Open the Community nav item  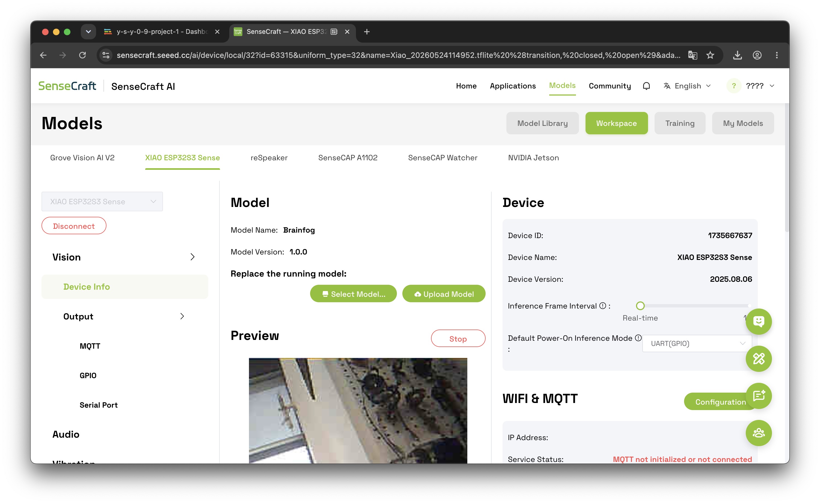[610, 86]
